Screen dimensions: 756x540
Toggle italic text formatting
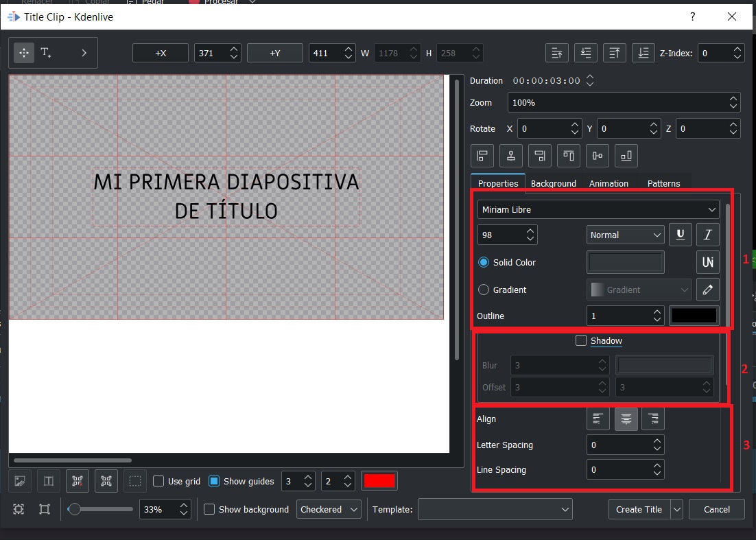pyautogui.click(x=708, y=235)
